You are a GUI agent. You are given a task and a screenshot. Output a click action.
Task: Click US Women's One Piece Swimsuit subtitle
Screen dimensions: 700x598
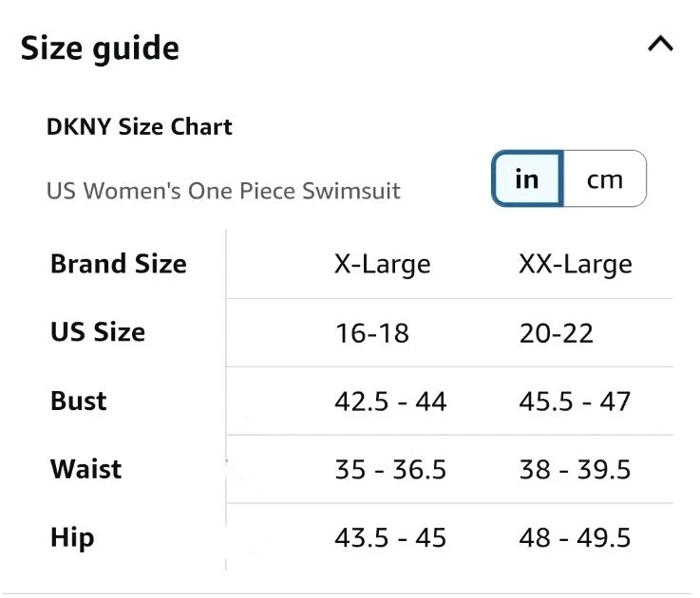pos(223,191)
